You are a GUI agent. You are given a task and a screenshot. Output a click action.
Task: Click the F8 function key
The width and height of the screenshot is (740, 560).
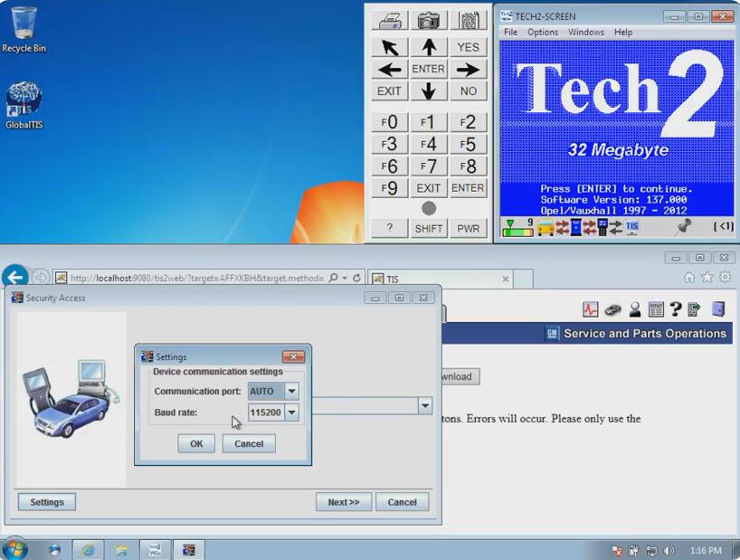point(469,166)
